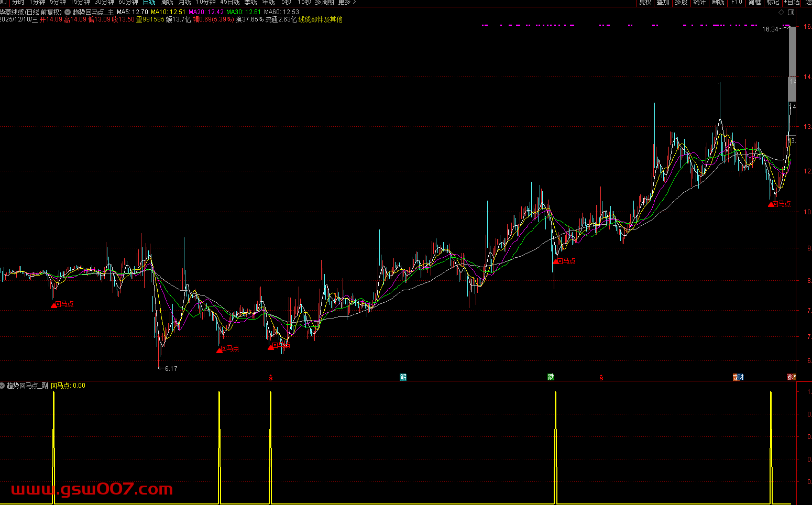
Task: Click the first red S marker
Action: click(270, 378)
